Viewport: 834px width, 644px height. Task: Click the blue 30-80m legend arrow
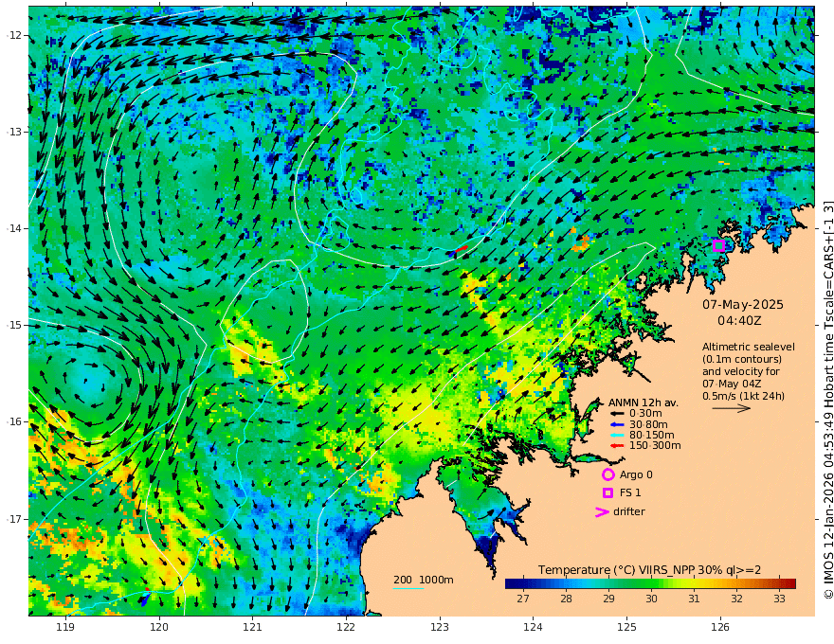pyautogui.click(x=616, y=424)
